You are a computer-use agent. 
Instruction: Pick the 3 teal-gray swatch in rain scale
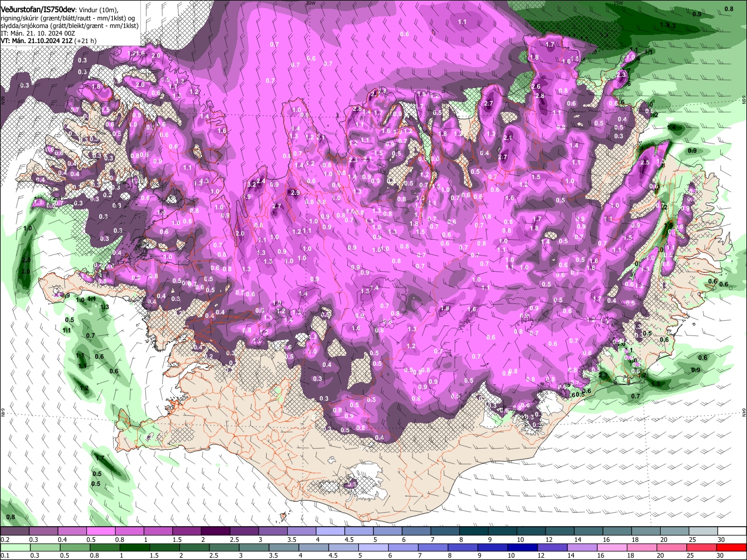tap(254, 548)
